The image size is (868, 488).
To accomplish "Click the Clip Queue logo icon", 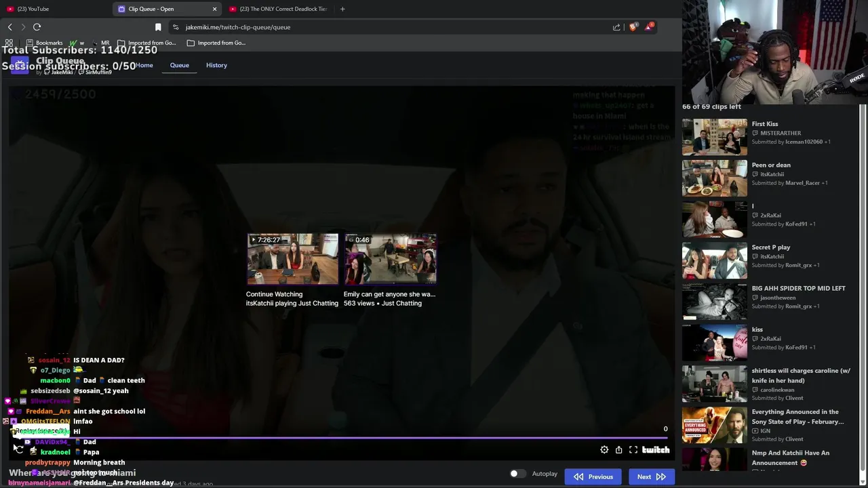I will coord(20,65).
